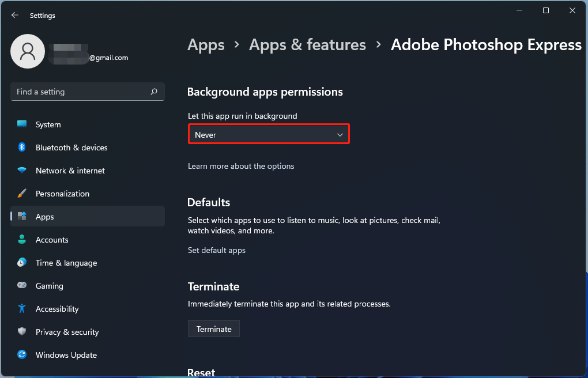Open Windows Update page

click(88, 355)
